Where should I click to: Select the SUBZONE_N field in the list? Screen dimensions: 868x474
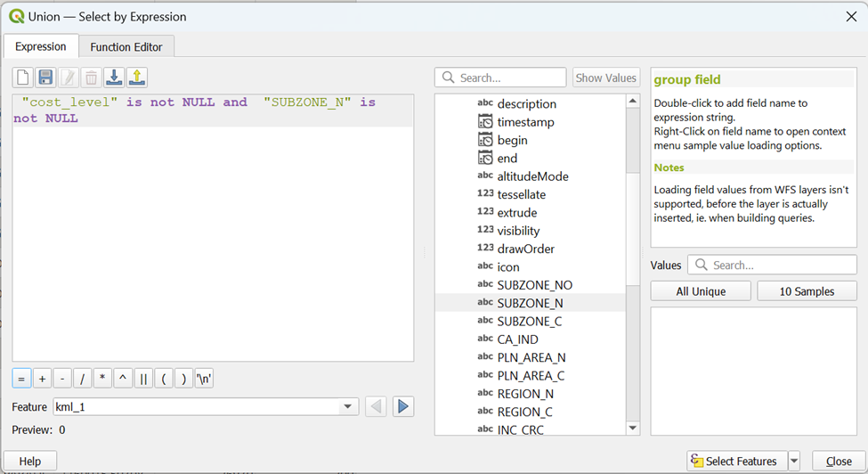(530, 303)
